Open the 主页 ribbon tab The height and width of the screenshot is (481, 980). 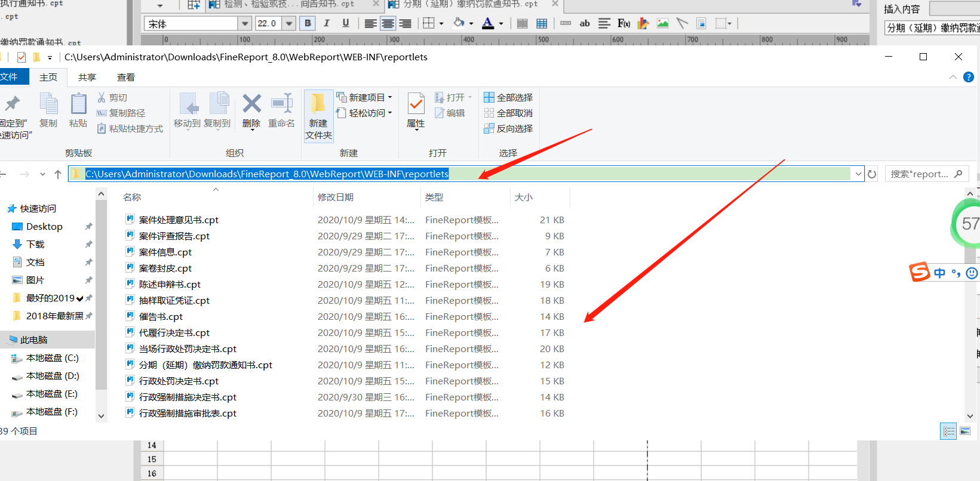click(x=48, y=77)
